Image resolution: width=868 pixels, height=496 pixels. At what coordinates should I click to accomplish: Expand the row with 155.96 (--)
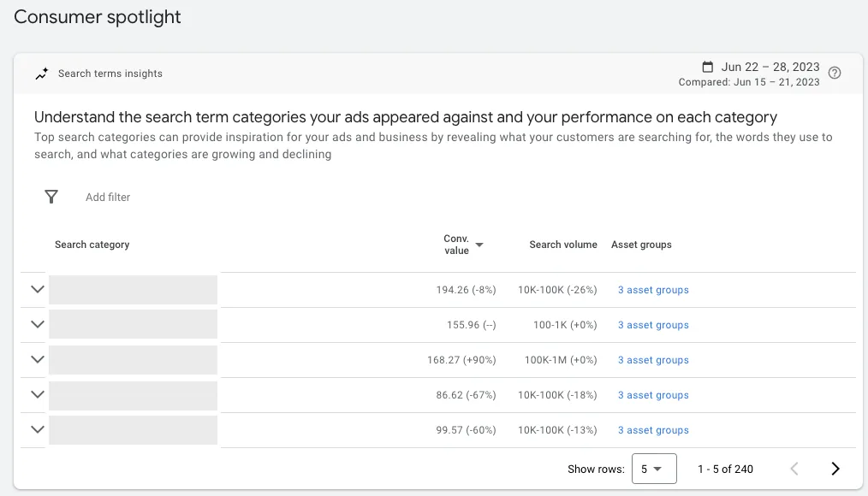[38, 324]
